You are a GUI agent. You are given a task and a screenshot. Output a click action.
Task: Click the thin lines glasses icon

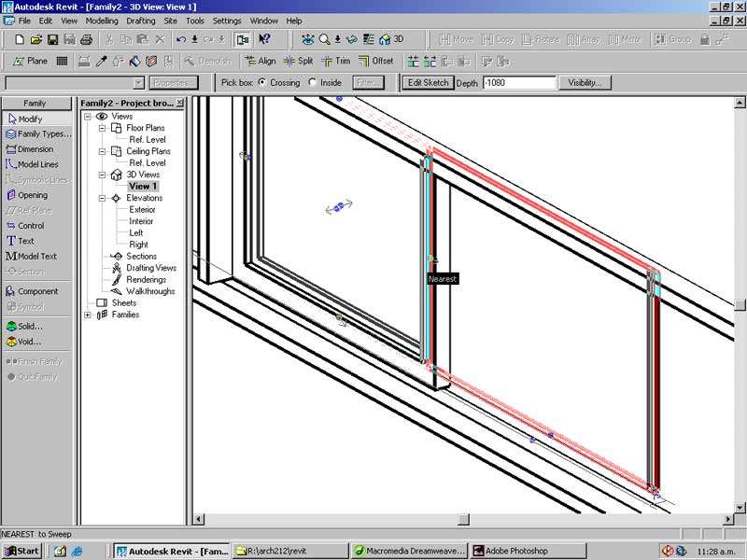pyautogui.click(x=353, y=39)
